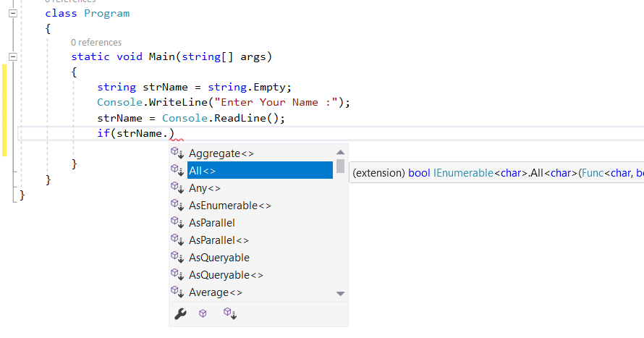Collapse the class Program code block
The height and width of the screenshot is (338, 644).
13,13
